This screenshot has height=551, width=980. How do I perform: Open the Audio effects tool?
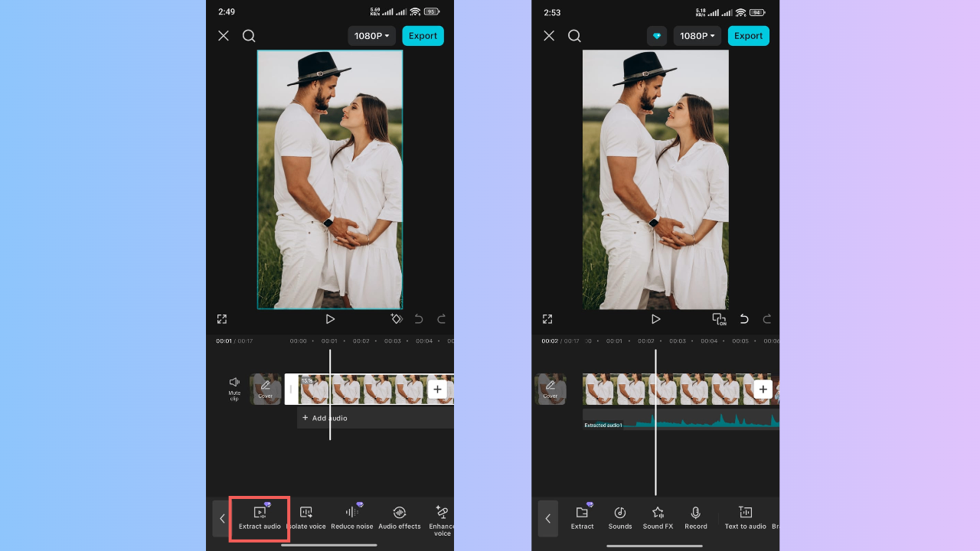(400, 518)
